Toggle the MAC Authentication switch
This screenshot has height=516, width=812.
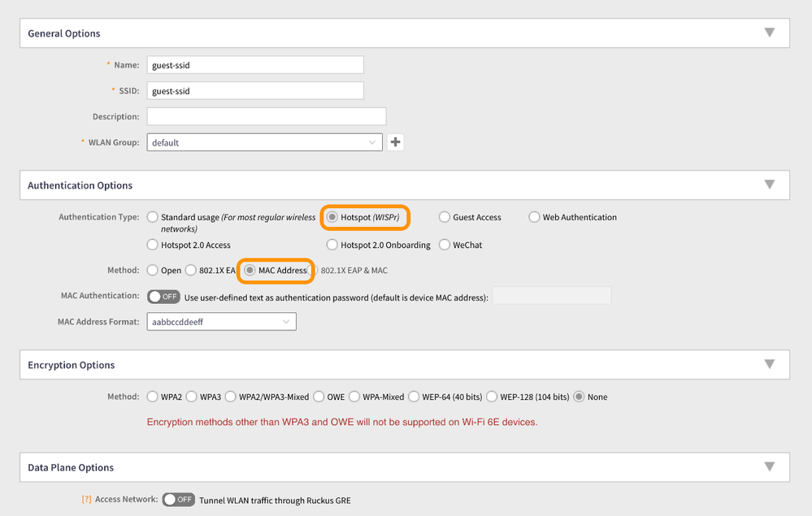tap(163, 297)
